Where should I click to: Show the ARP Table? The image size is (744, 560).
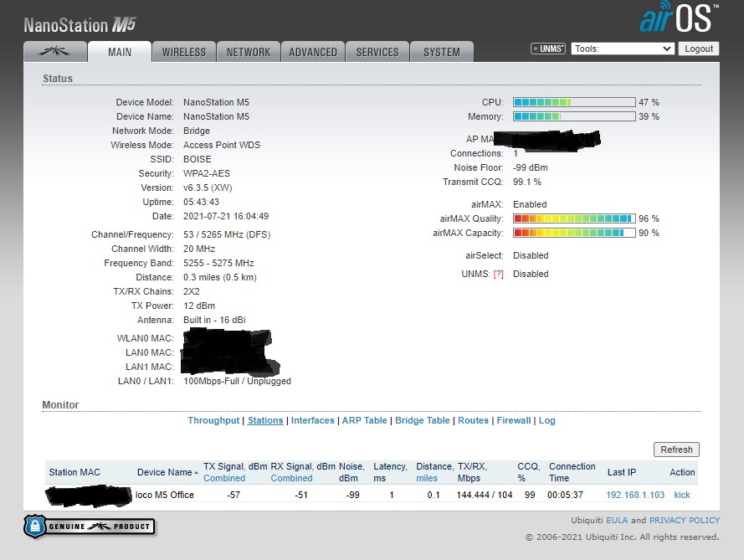pos(364,421)
